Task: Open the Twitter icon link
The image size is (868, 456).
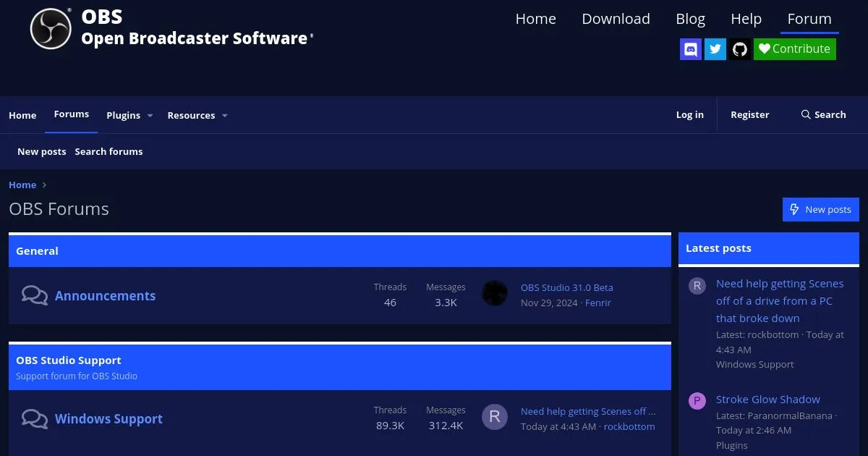Action: pos(715,49)
